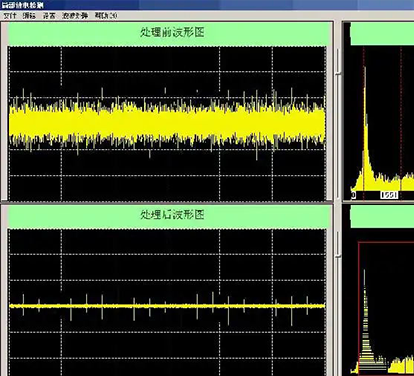Click the blank green header above upper spectrum
The image size is (414, 376).
pos(382,34)
